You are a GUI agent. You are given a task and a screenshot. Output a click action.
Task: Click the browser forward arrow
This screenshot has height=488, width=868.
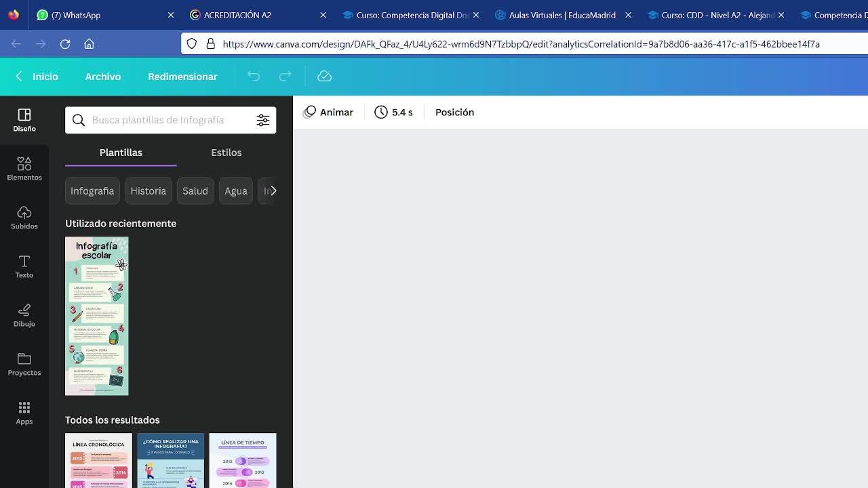coord(41,44)
